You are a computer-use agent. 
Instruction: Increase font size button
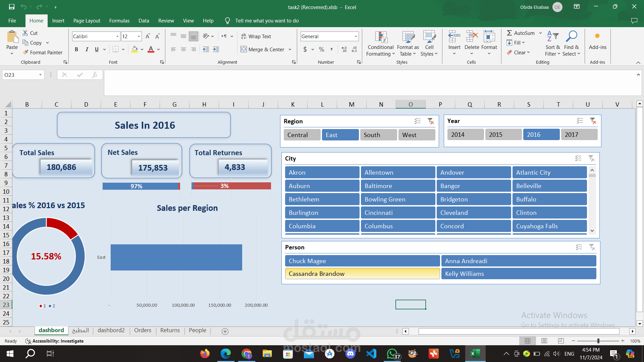pyautogui.click(x=148, y=36)
